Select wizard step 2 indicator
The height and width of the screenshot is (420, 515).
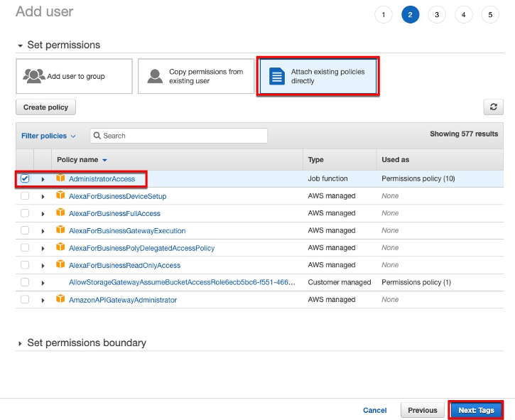pos(411,14)
